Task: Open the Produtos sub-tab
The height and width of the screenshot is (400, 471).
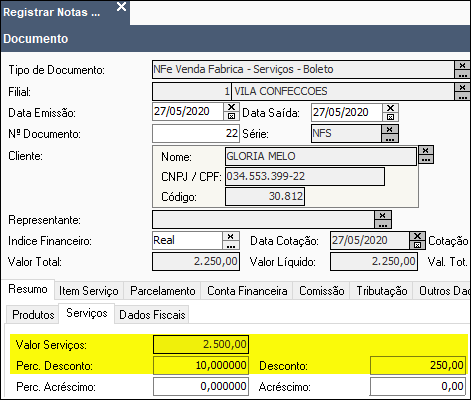Action: [33, 315]
